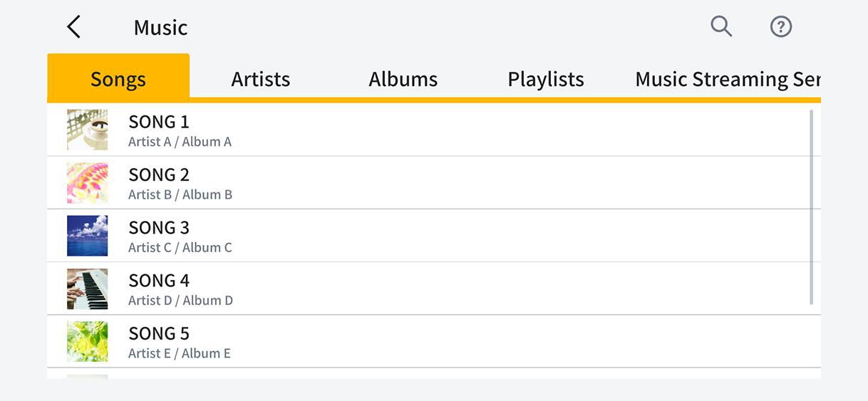Click the song list vertical scrollbar
Viewport: 868px width, 401px height.
point(812,207)
